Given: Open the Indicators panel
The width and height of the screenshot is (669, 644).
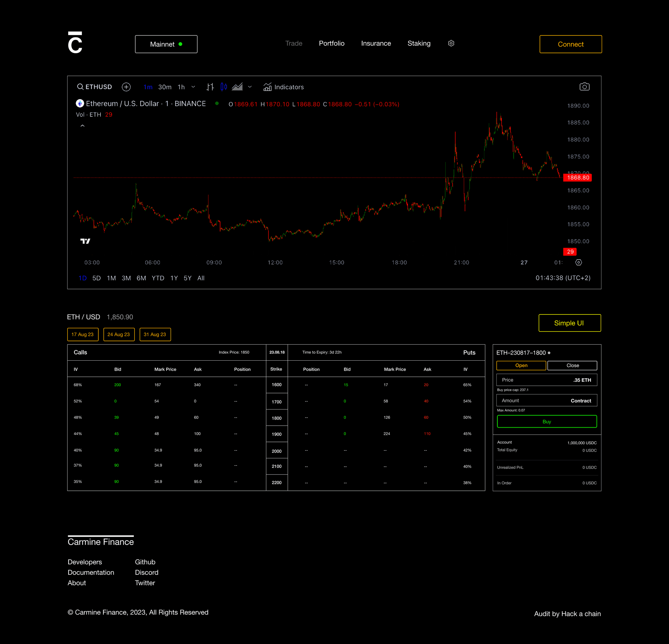Looking at the screenshot, I should pos(284,87).
